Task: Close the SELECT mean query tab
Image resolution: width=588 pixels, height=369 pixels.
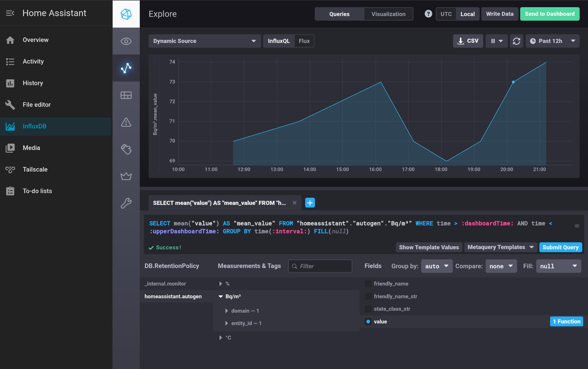Action: pos(294,203)
